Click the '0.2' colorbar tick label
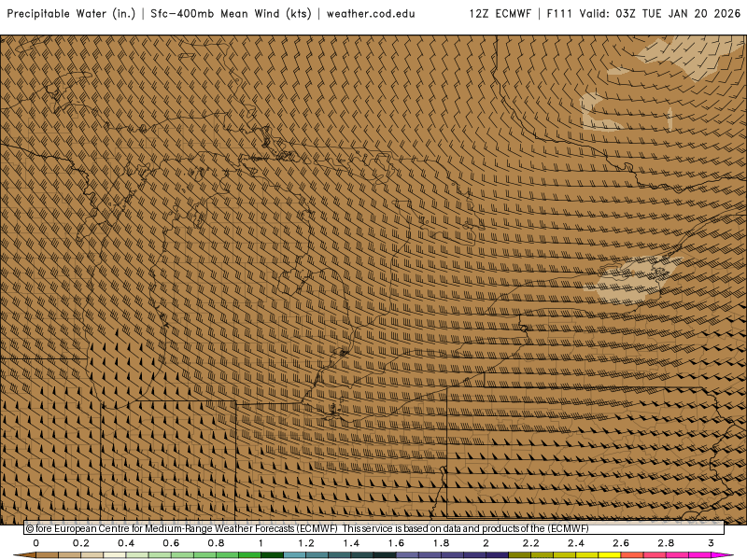Image resolution: width=747 pixels, height=560 pixels. pyautogui.click(x=81, y=543)
